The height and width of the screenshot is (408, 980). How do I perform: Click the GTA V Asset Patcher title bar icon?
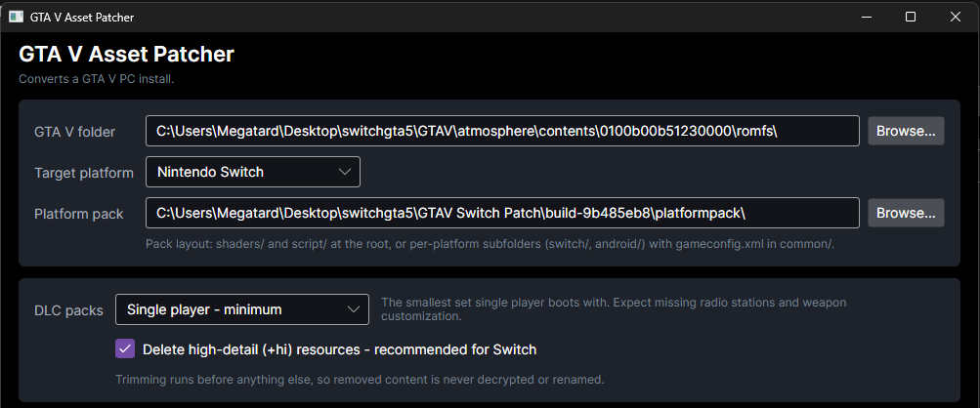(17, 17)
